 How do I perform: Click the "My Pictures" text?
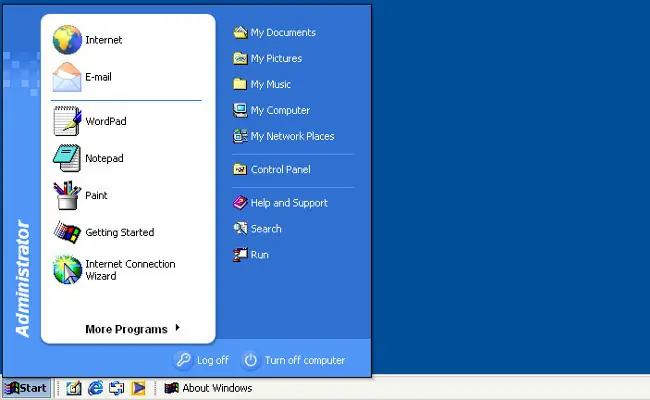(x=276, y=58)
